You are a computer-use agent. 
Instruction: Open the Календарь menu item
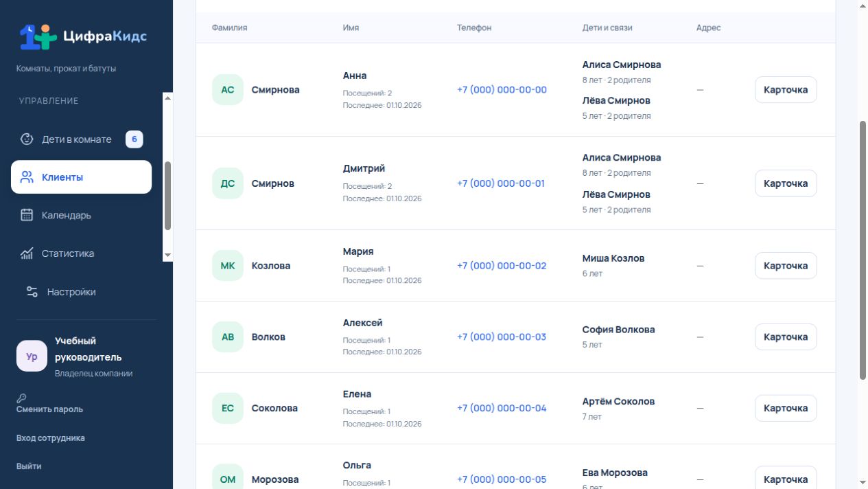pyautogui.click(x=81, y=215)
